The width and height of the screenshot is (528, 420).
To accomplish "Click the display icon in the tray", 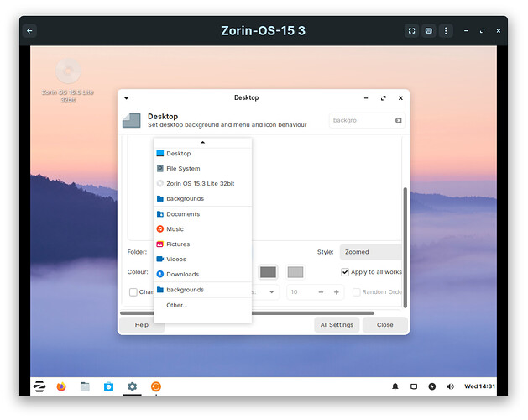I will [414, 386].
